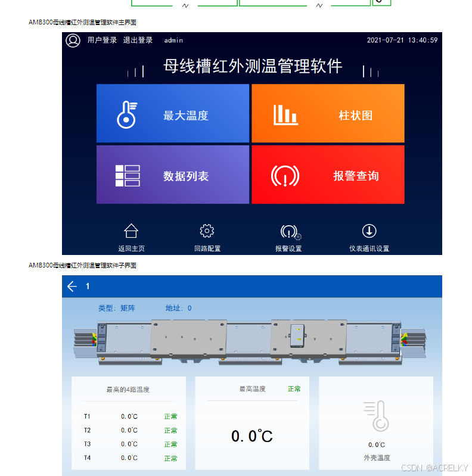Click the user avatar icon

73,41
